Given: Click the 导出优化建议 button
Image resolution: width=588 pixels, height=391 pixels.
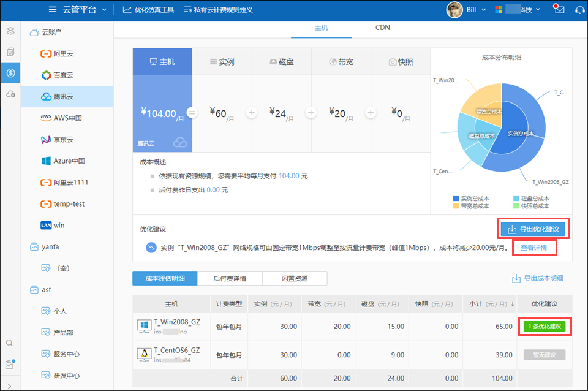Looking at the screenshot, I should 532,229.
